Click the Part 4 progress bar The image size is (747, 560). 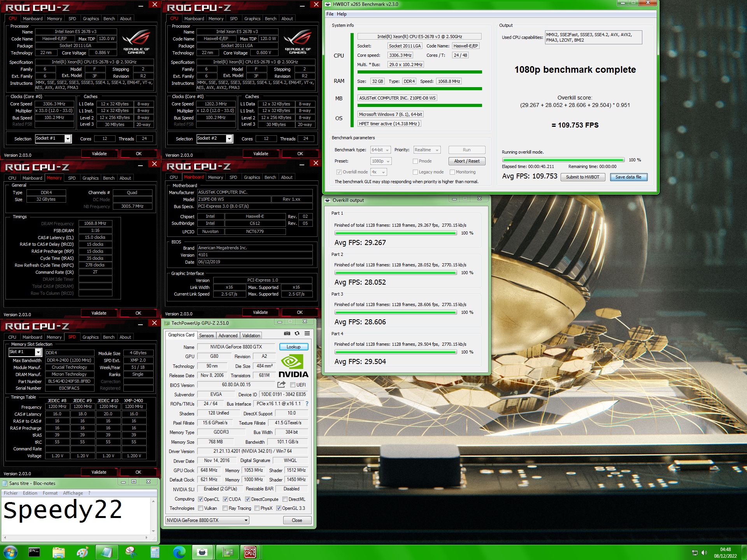pos(396,352)
